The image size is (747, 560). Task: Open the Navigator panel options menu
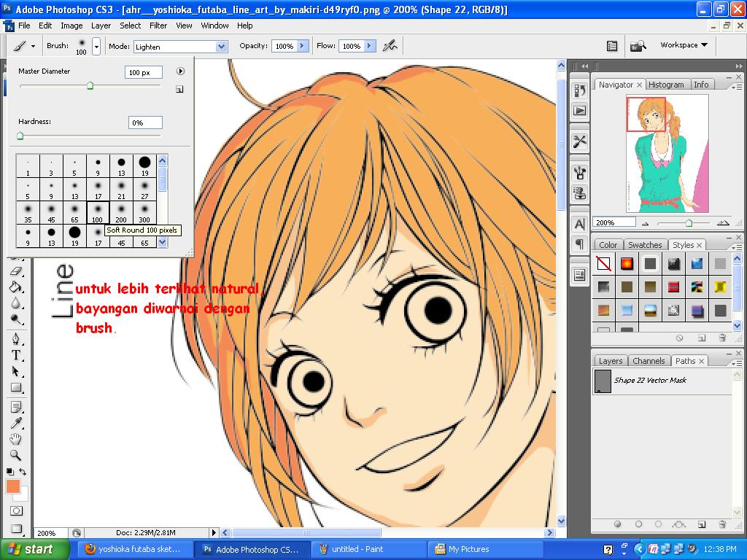pyautogui.click(x=737, y=86)
